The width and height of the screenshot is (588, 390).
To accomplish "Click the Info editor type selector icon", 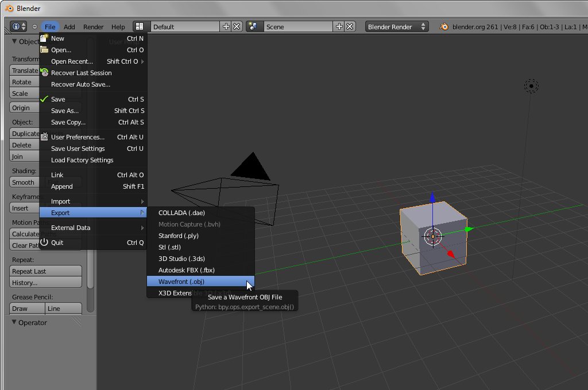I will [x=18, y=26].
